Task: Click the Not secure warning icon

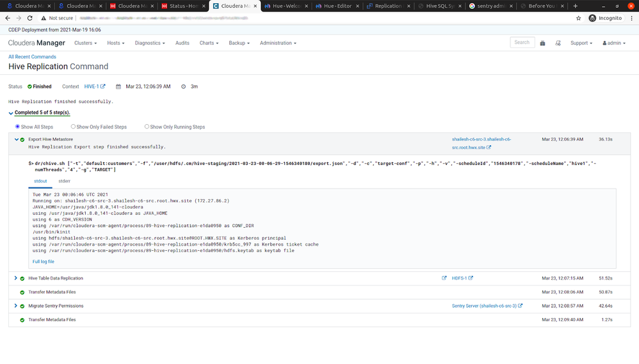Action: point(44,18)
